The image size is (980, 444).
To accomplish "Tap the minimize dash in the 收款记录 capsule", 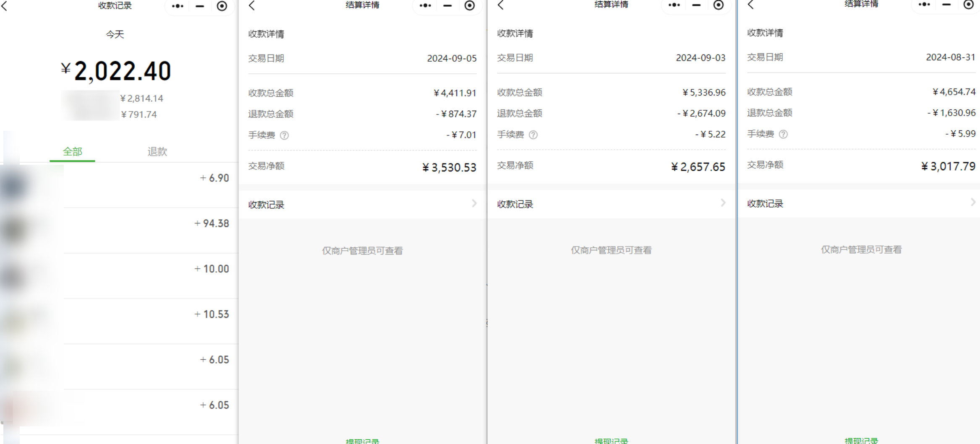I will click(x=200, y=6).
